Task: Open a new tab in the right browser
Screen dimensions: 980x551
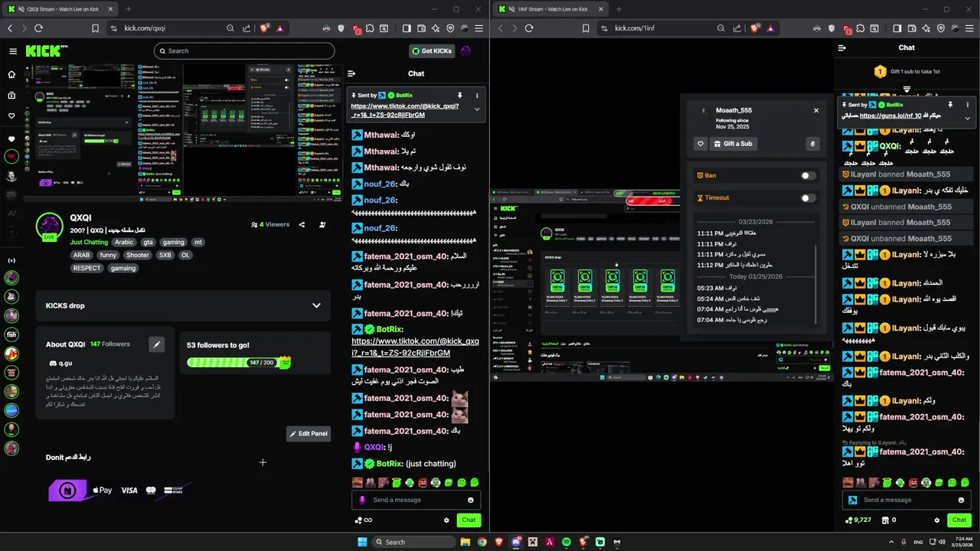Action: 618,9
